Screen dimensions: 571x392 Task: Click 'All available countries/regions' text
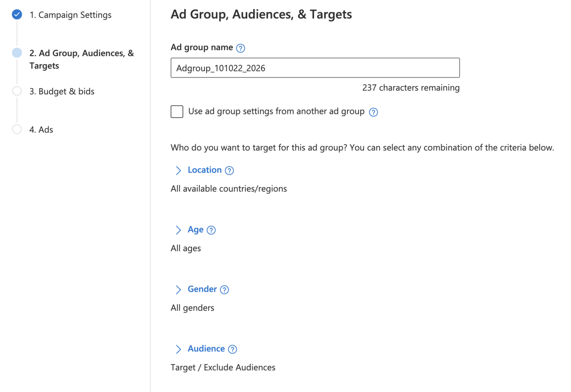pyautogui.click(x=229, y=189)
